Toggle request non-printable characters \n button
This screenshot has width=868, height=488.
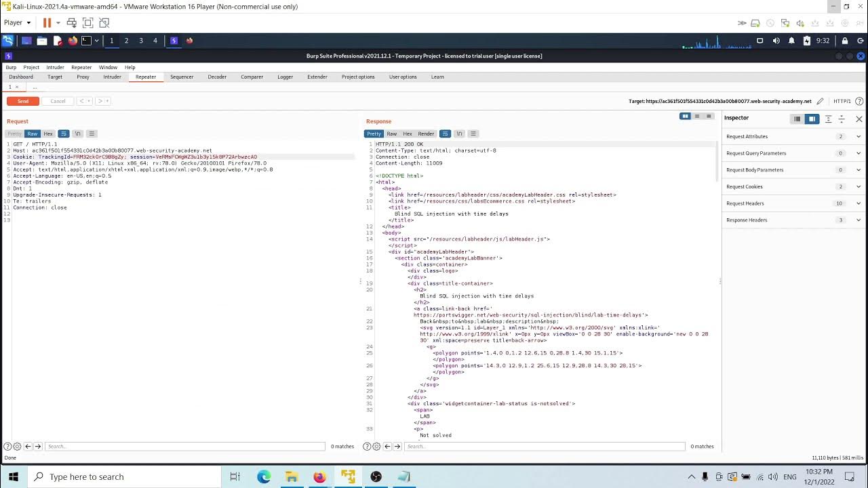[78, 134]
